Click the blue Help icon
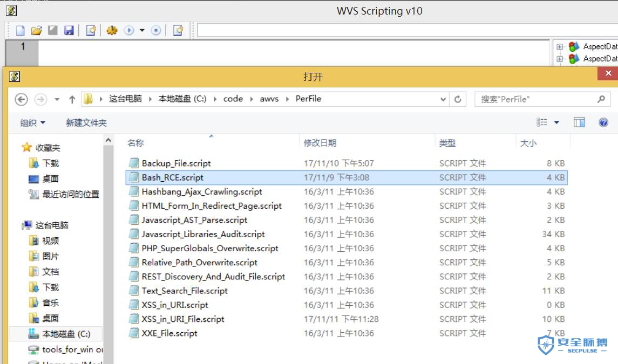618x364 pixels. click(x=603, y=122)
